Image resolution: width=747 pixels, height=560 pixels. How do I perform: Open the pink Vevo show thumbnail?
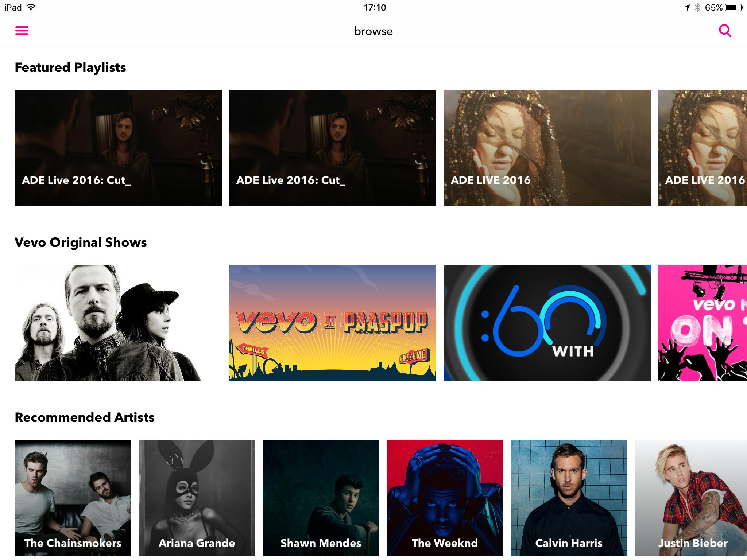tap(702, 323)
